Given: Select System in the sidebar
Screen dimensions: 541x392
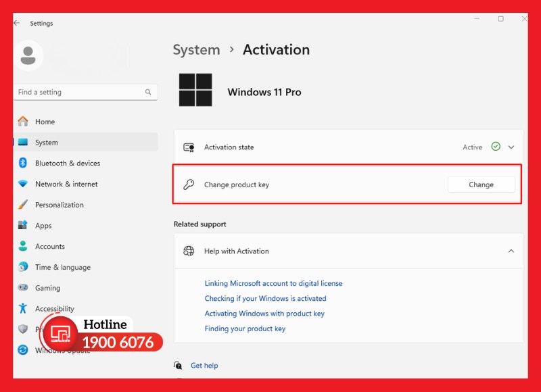Looking at the screenshot, I should [x=86, y=142].
